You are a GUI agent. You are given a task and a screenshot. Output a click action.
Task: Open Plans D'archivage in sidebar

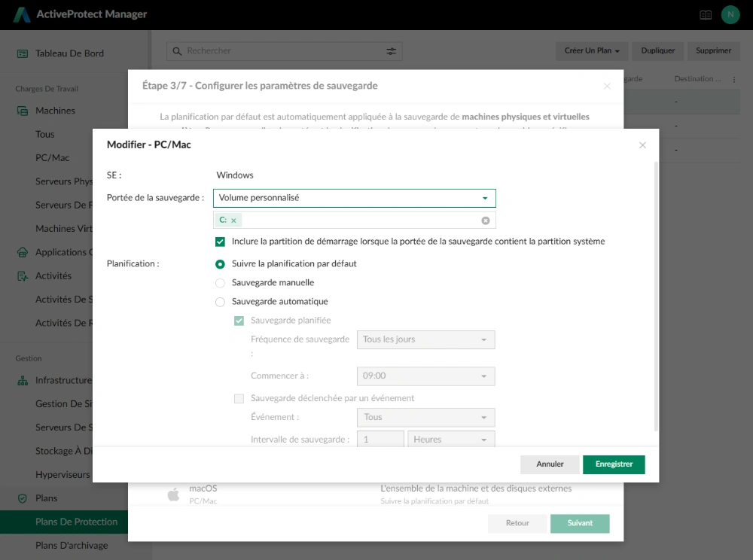pos(72,545)
